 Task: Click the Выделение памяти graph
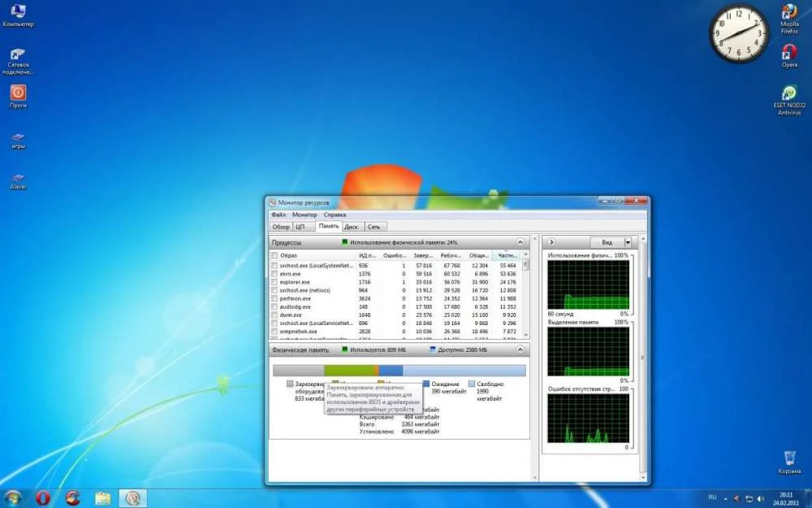[x=588, y=351]
